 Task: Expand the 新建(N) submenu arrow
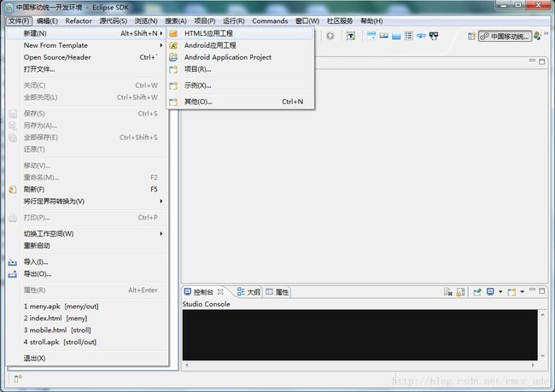point(161,33)
